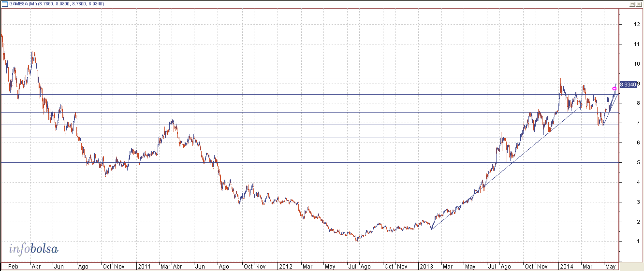The height and width of the screenshot is (271, 644).
Task: Click the 2013 year label on the time axis
Action: 426,266
